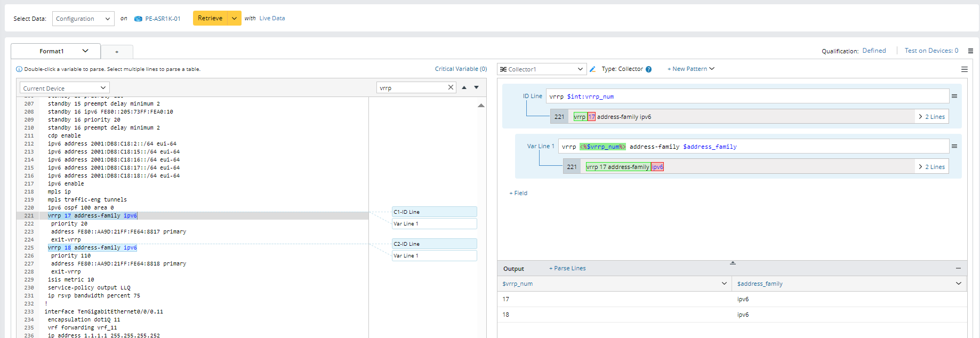The width and height of the screenshot is (980, 338).
Task: Click the Retrieve button
Action: click(x=210, y=18)
